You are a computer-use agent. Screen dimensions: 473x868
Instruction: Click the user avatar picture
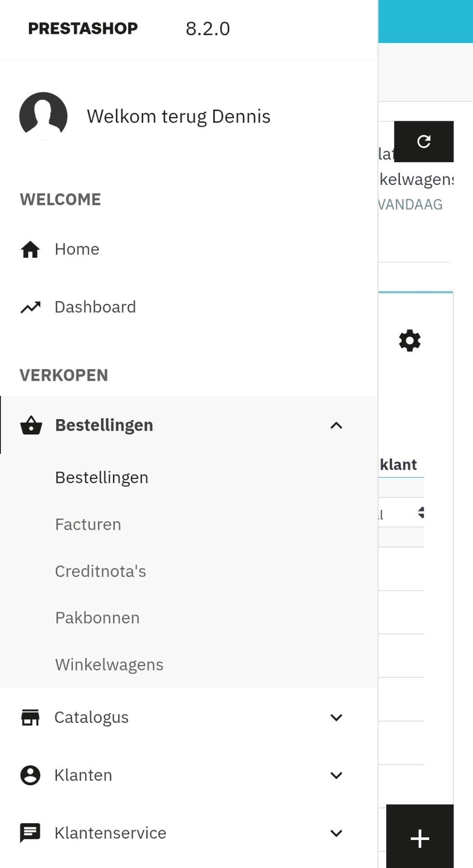pos(43,116)
